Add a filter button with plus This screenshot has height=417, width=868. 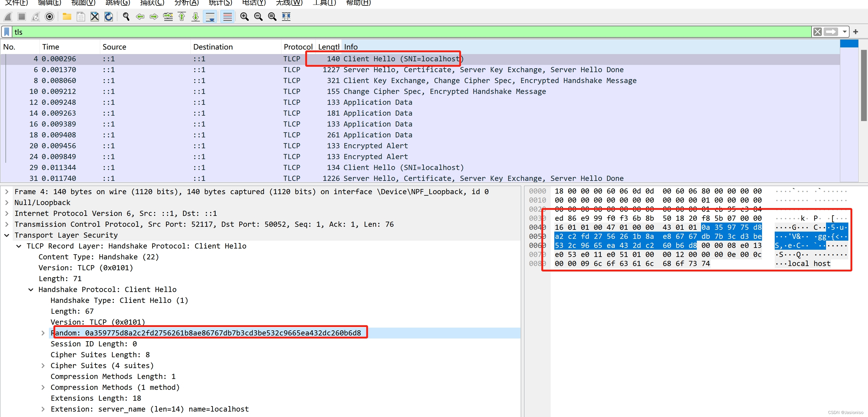[856, 32]
